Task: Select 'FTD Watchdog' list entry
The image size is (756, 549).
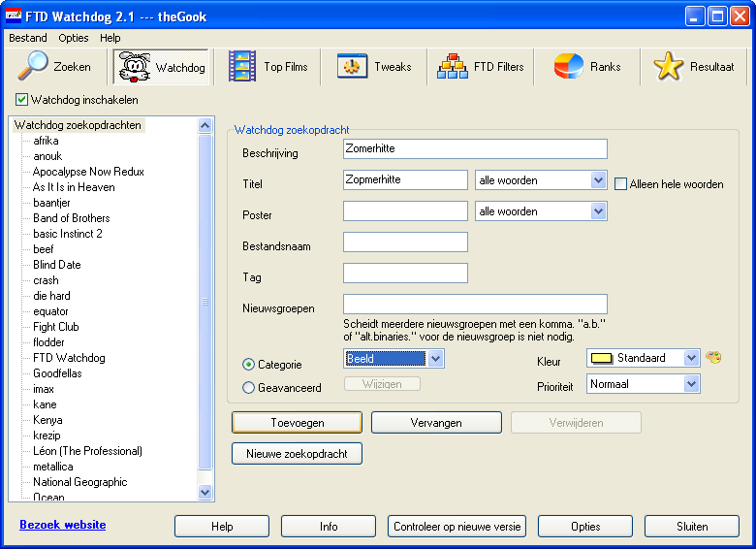Action: tap(69, 358)
